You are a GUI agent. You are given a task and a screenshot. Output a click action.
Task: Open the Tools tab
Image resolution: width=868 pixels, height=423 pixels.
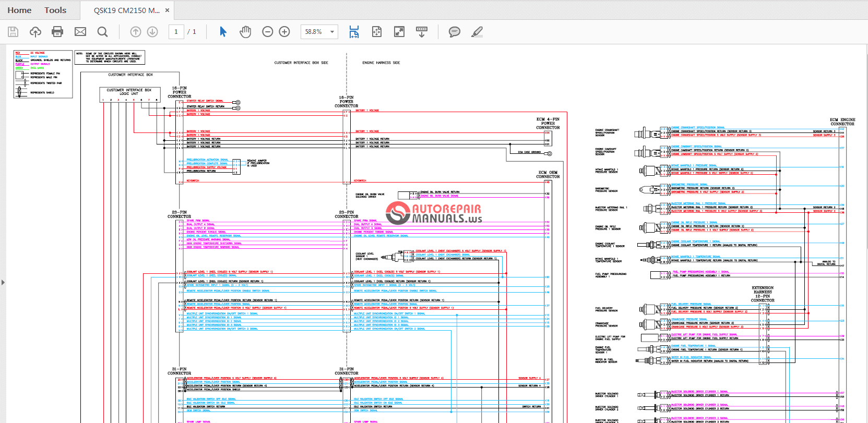pos(55,10)
